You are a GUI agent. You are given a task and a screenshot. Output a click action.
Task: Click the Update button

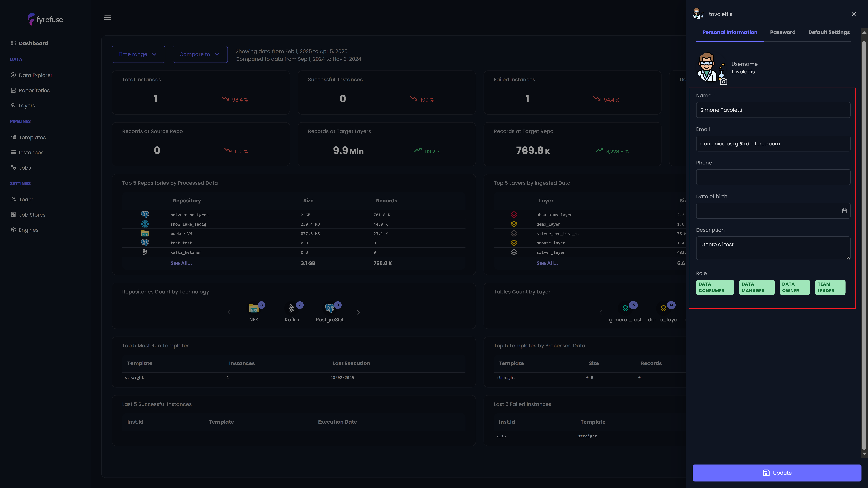point(777,473)
